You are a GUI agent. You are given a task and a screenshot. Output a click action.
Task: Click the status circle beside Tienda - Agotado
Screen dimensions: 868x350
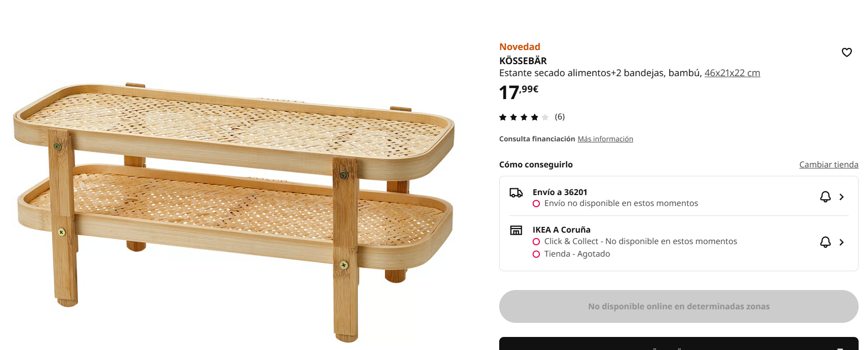536,255
